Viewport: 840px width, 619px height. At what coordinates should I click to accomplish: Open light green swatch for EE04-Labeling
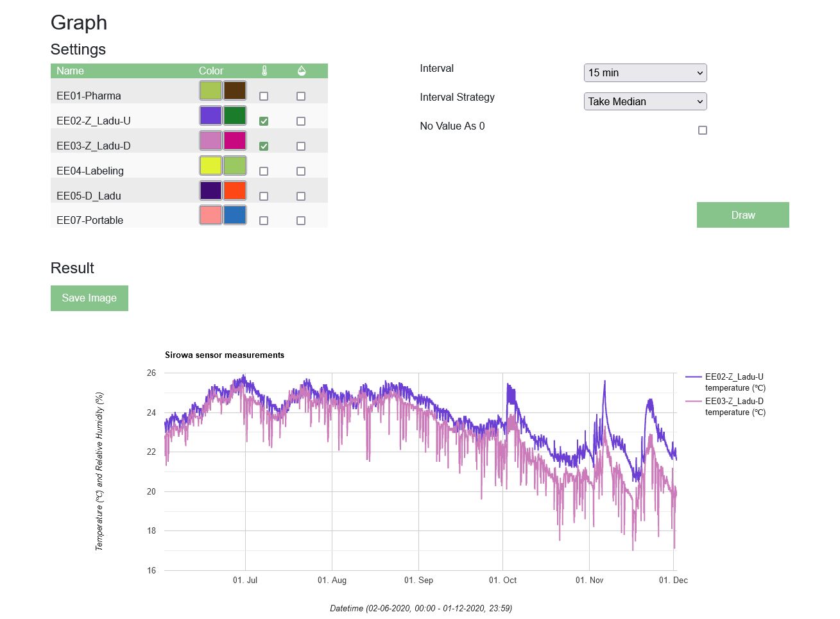(x=235, y=165)
